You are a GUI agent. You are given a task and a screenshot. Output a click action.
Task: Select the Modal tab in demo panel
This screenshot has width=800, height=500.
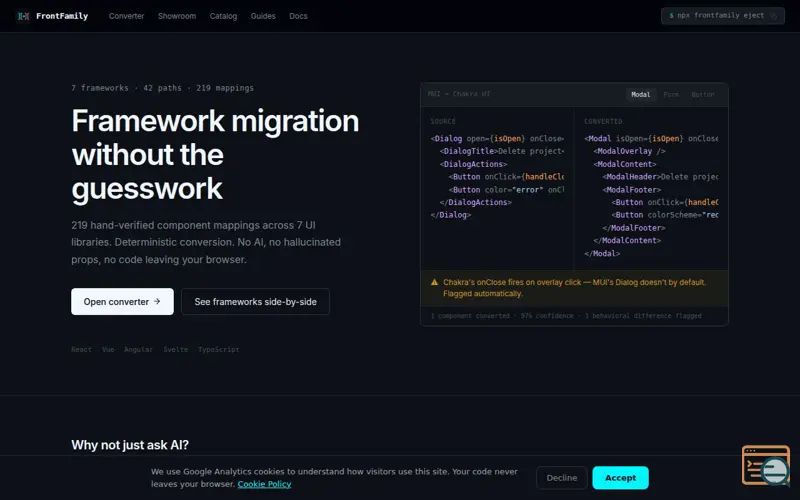point(640,94)
